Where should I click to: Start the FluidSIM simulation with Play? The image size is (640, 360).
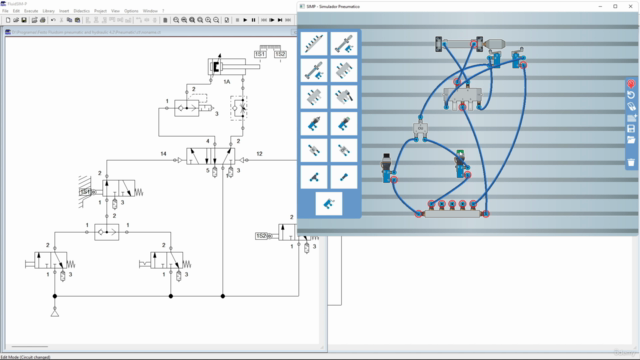tap(245, 20)
